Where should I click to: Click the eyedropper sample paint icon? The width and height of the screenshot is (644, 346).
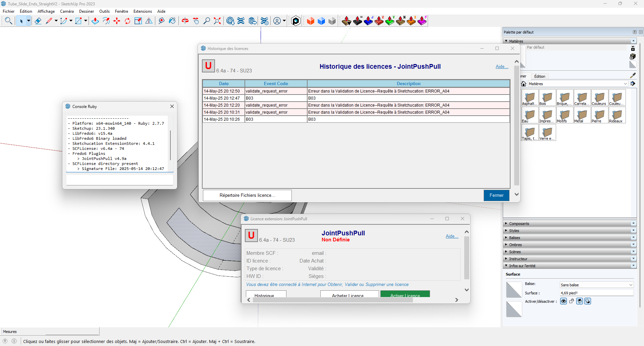(x=633, y=75)
